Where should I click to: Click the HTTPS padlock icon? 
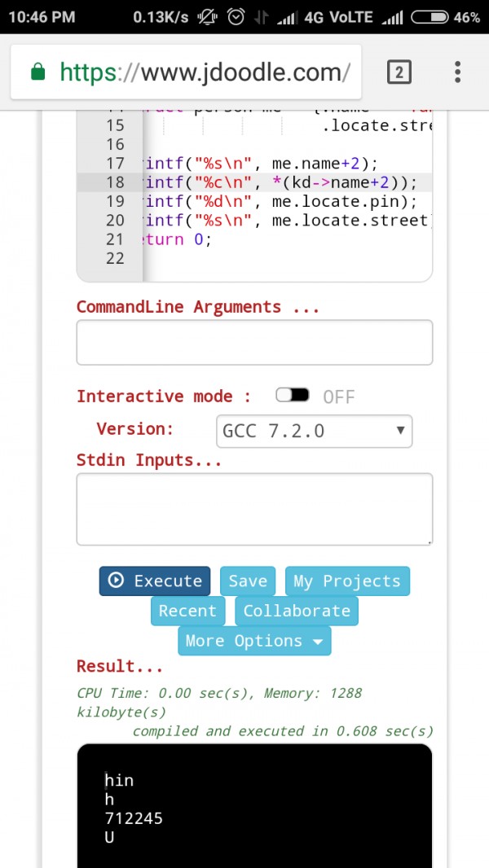(x=42, y=72)
